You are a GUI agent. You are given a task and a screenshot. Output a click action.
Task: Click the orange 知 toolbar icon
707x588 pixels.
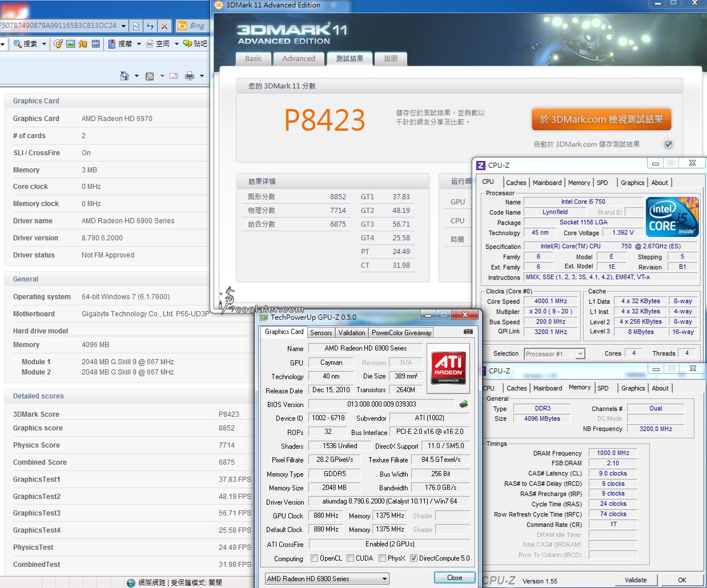(x=83, y=43)
